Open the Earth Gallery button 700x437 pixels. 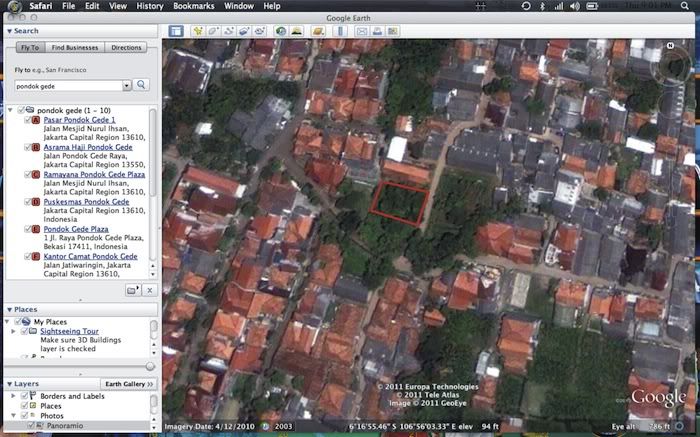coord(129,384)
